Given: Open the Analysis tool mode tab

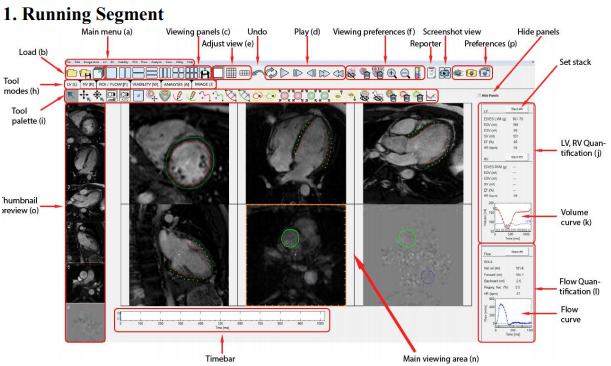Looking at the screenshot, I should [x=176, y=84].
